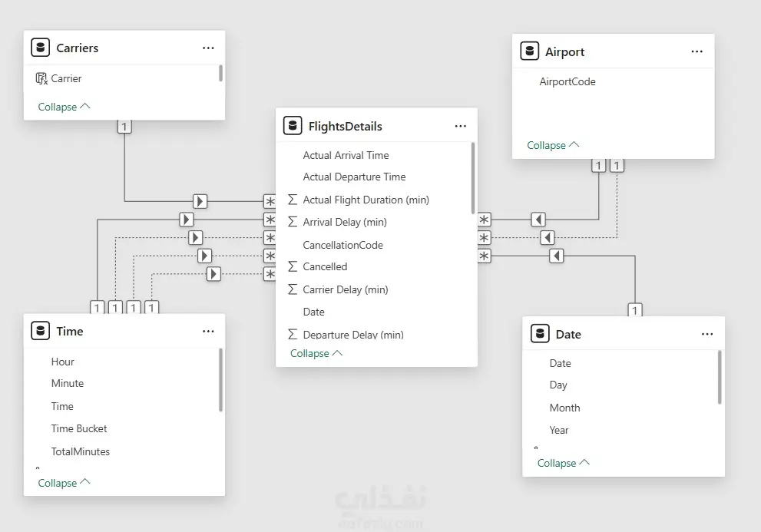This screenshot has width=761, height=532.
Task: Open the Airport table more options menu
Action: 697,51
